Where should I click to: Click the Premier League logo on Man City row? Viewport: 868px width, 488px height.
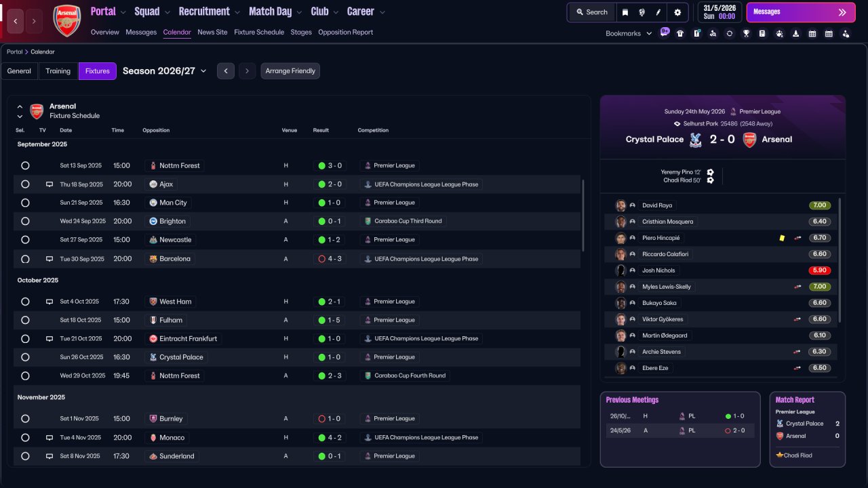click(x=368, y=203)
